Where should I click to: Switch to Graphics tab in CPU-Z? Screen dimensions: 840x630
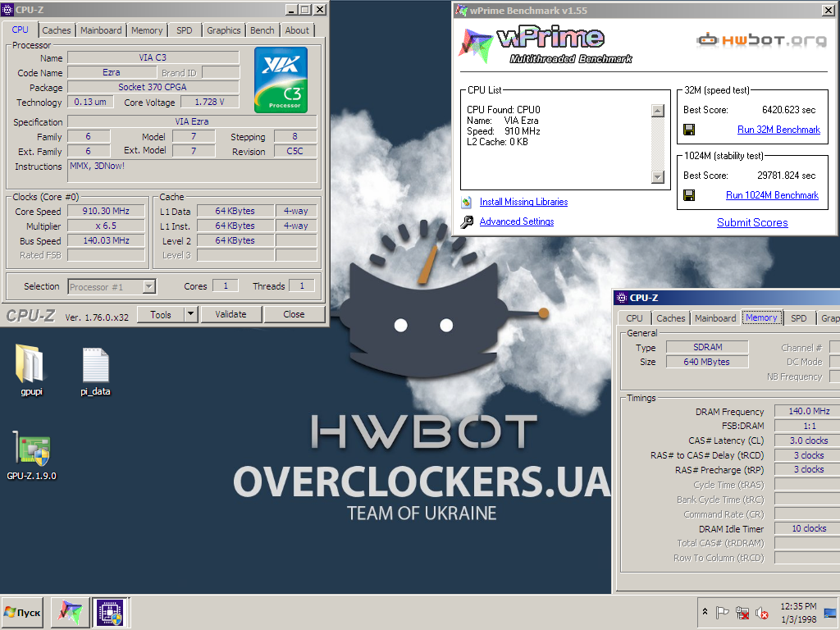pos(224,30)
